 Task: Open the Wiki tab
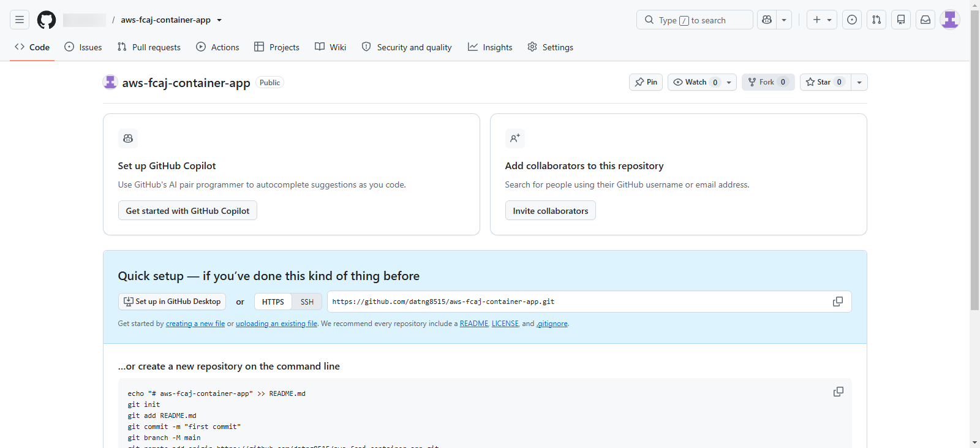[330, 47]
